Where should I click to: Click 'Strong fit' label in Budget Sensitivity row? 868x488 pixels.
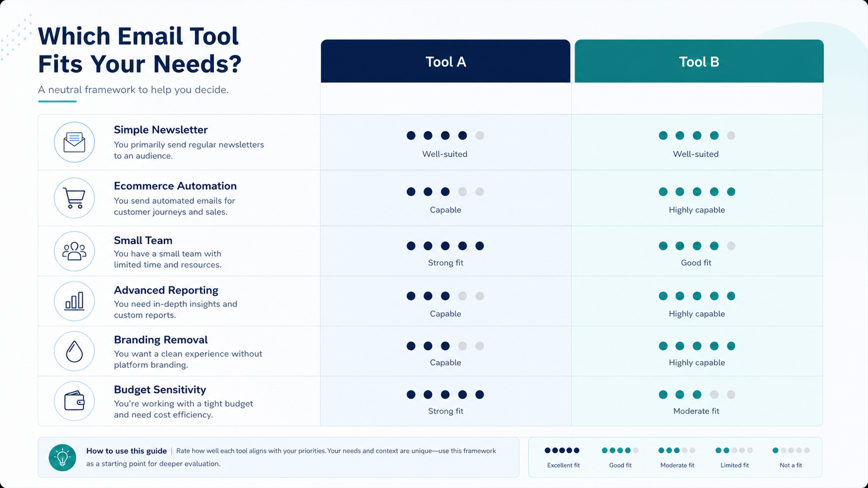pos(445,411)
